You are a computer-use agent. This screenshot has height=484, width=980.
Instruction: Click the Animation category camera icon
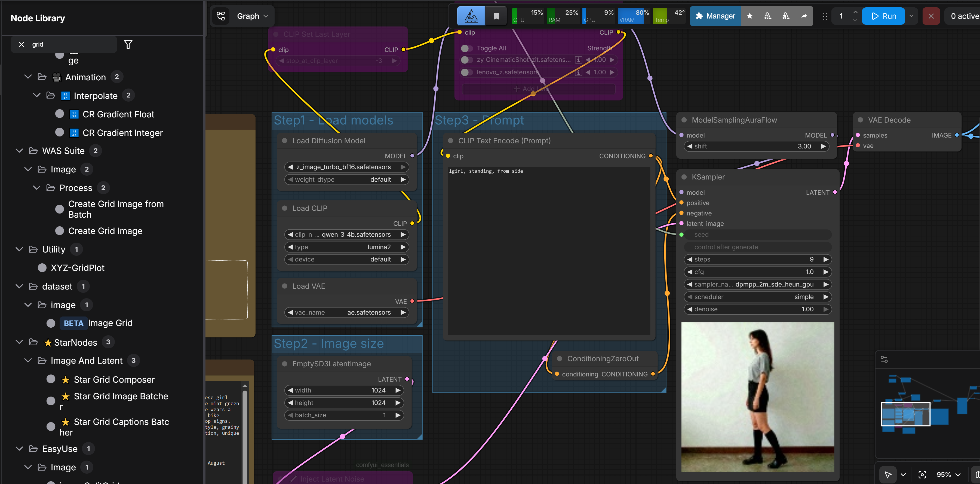coord(57,77)
